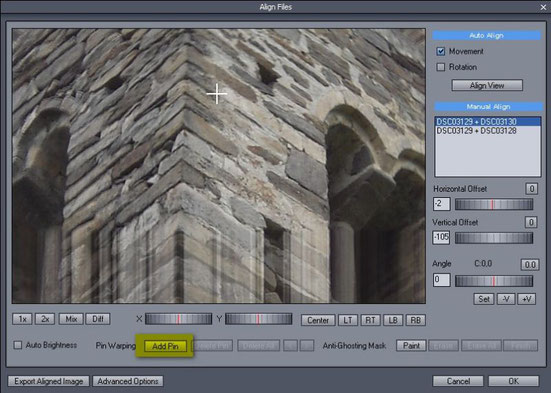The image size is (551, 393).
Task: Jump to left-top with LT button
Action: coord(348,320)
